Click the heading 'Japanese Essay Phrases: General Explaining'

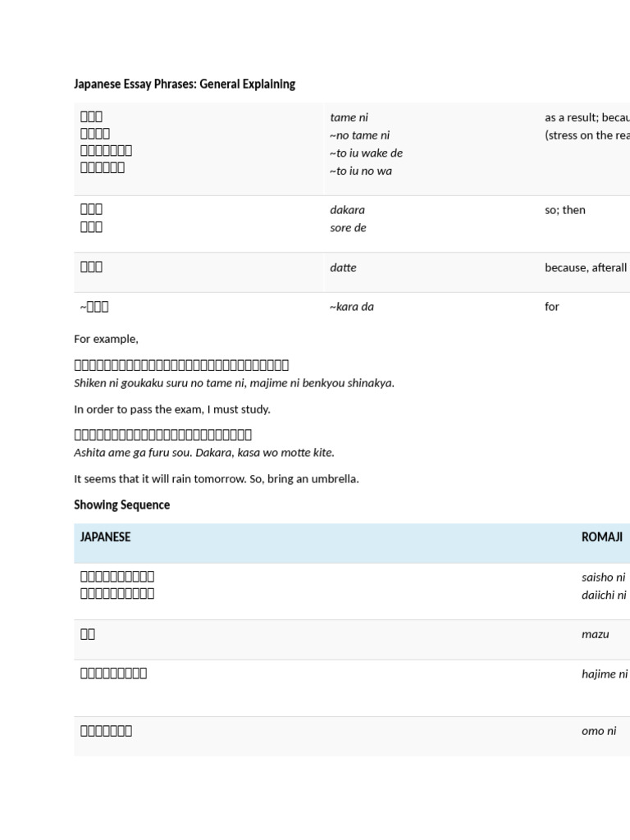click(x=185, y=84)
